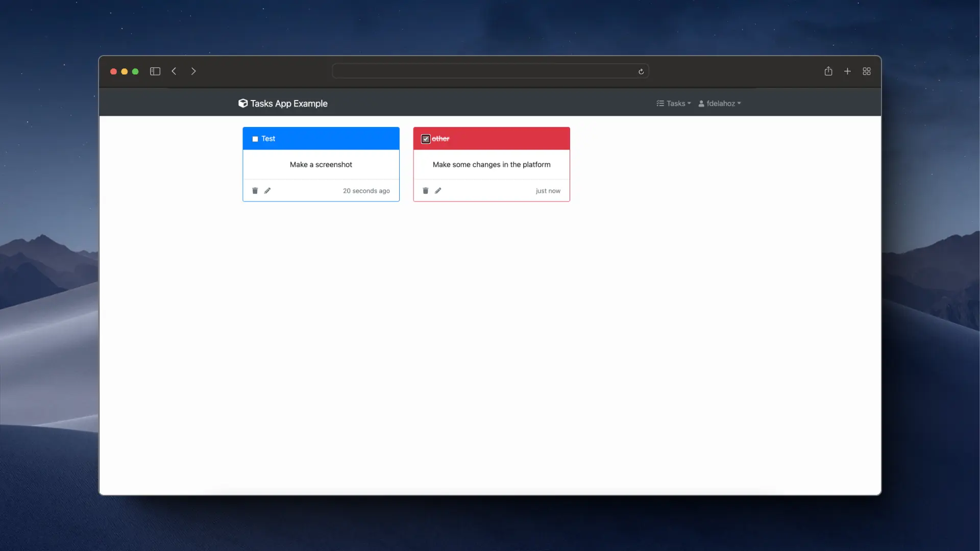Click the user account icon fdelahoz
This screenshot has width=980, height=551.
(x=719, y=103)
